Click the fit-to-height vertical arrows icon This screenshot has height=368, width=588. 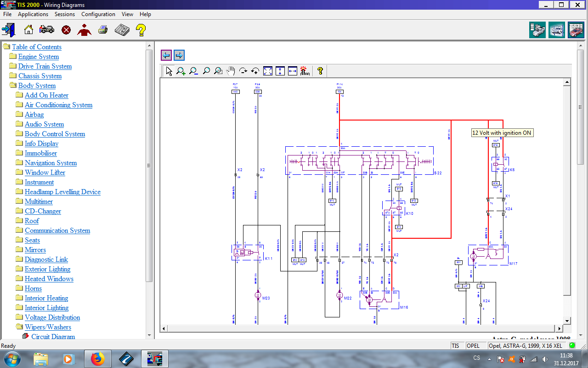click(280, 71)
